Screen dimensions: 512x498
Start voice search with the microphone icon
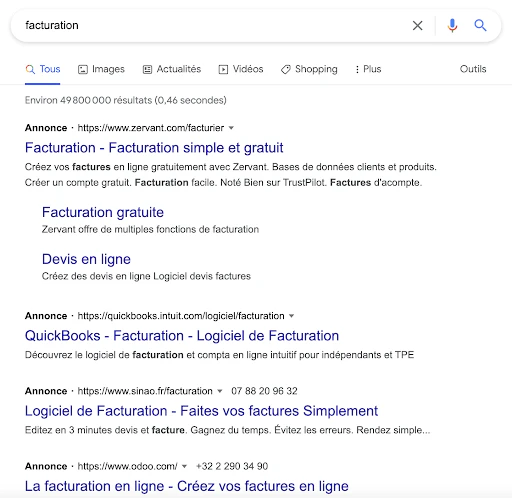coord(452,25)
